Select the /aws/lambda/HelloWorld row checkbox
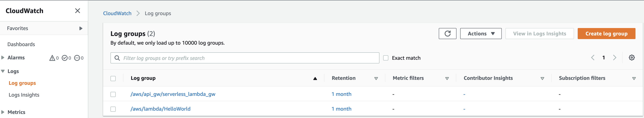644x118 pixels. 113,109
